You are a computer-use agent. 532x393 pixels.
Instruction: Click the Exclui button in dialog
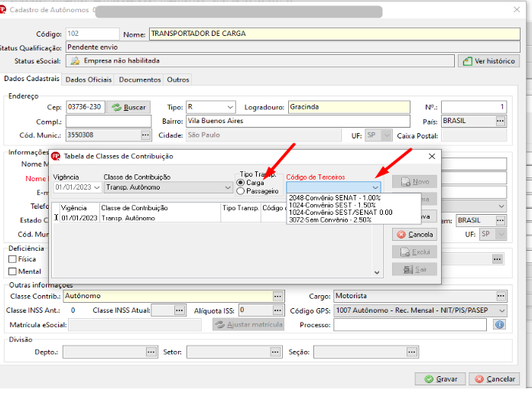[414, 252]
